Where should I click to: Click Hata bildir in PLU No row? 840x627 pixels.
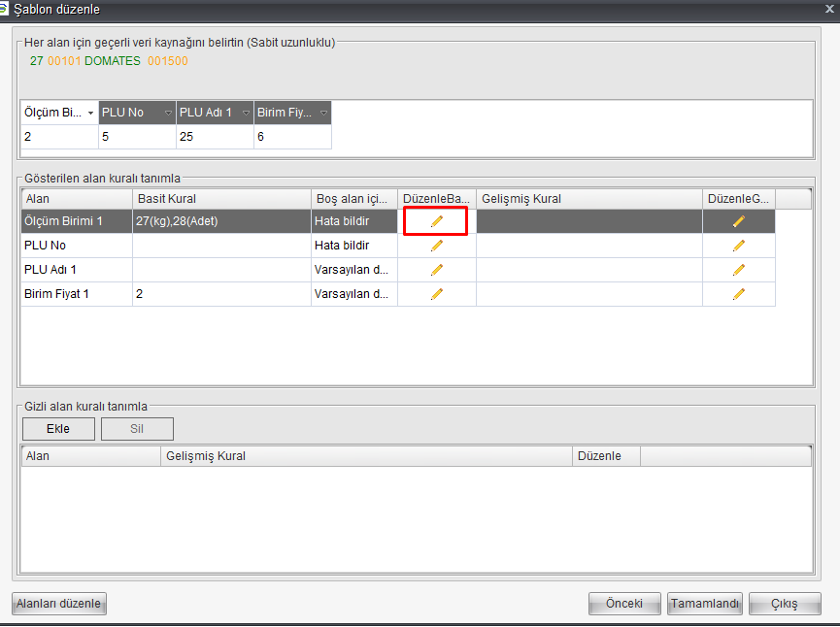coord(354,246)
